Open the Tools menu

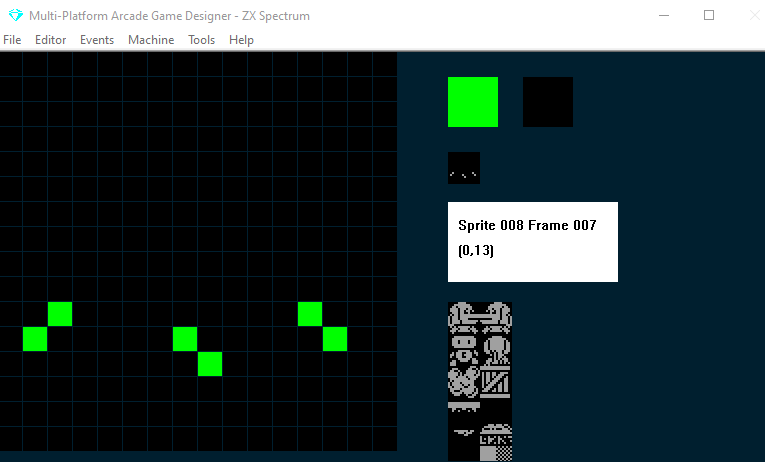pos(201,40)
